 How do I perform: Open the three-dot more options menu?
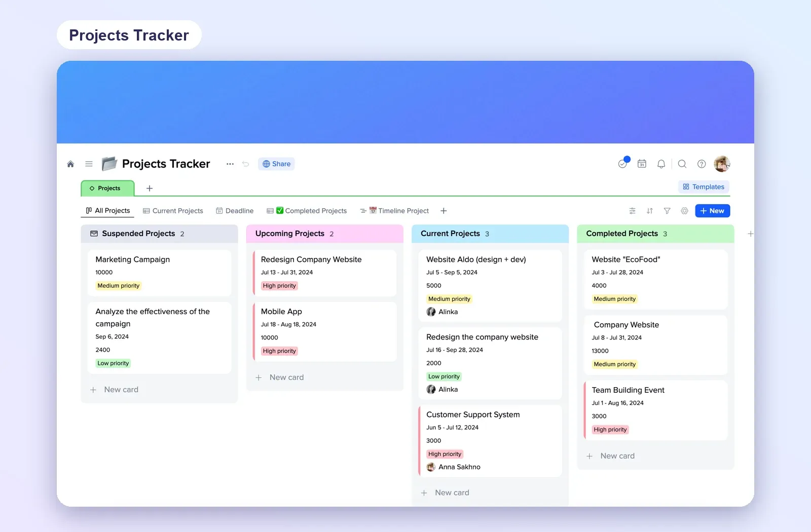click(x=230, y=164)
